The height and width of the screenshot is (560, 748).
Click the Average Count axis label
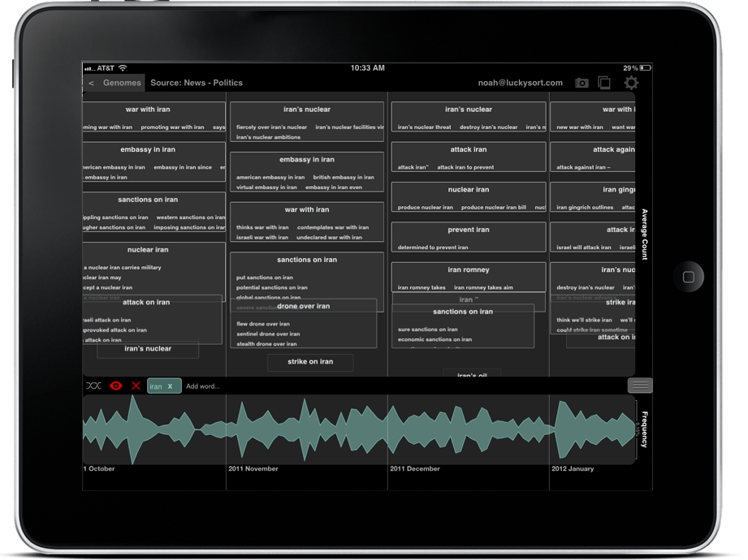coord(645,234)
